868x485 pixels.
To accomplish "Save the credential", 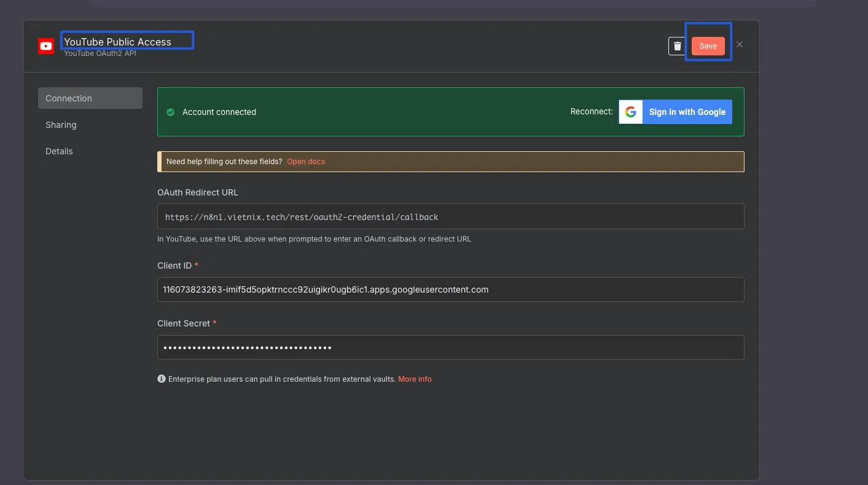I will pyautogui.click(x=708, y=46).
